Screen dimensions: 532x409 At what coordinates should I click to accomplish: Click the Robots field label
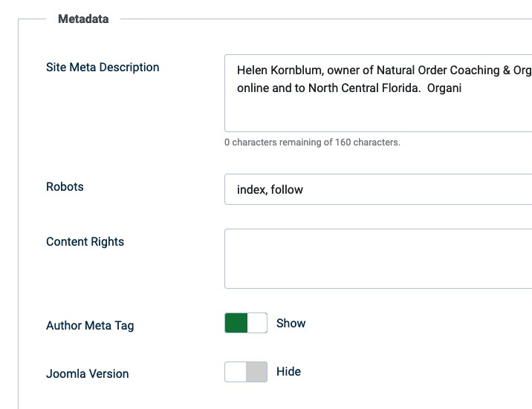pos(65,186)
